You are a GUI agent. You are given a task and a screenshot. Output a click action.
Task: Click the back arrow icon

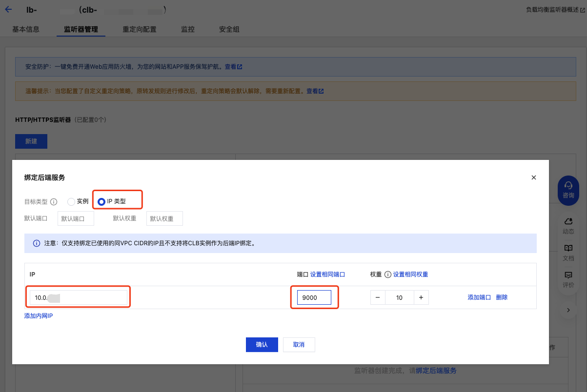click(8, 9)
